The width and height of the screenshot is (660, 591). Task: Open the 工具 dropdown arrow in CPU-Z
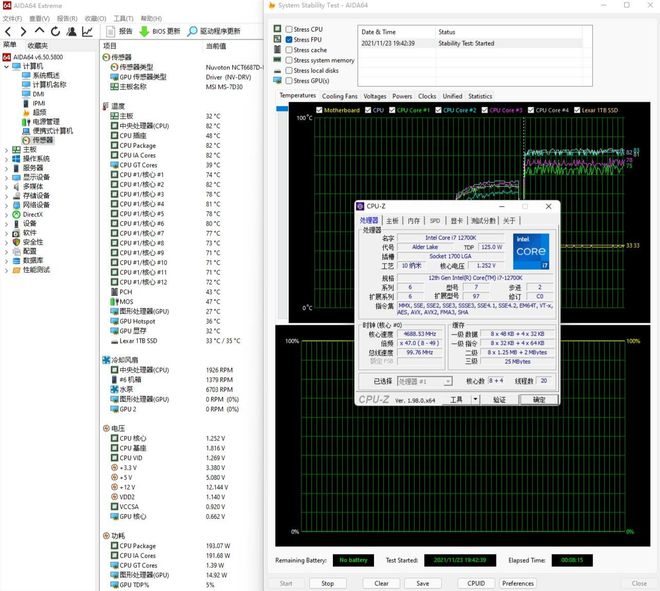(x=475, y=399)
